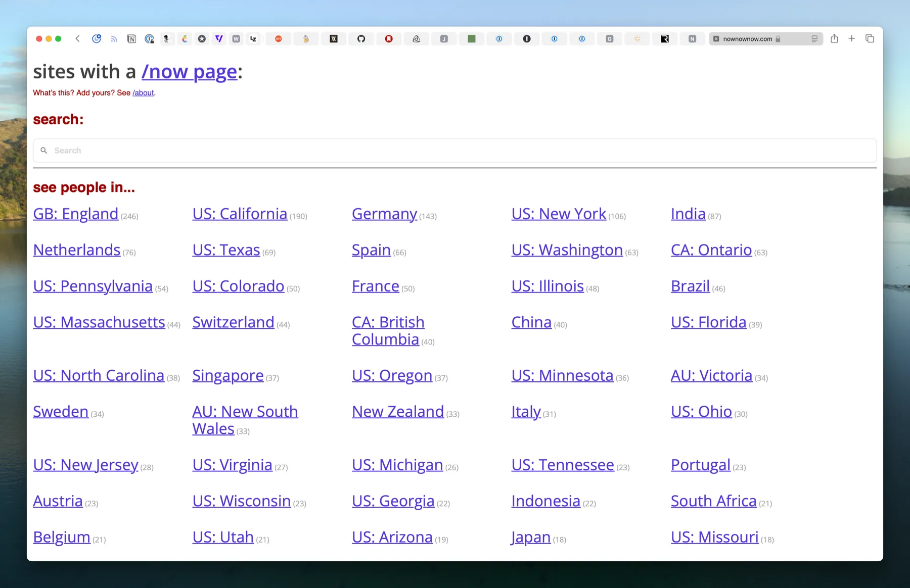The image size is (910, 588).
Task: Click the padlock extension icon in toolbar
Action: 149,39
